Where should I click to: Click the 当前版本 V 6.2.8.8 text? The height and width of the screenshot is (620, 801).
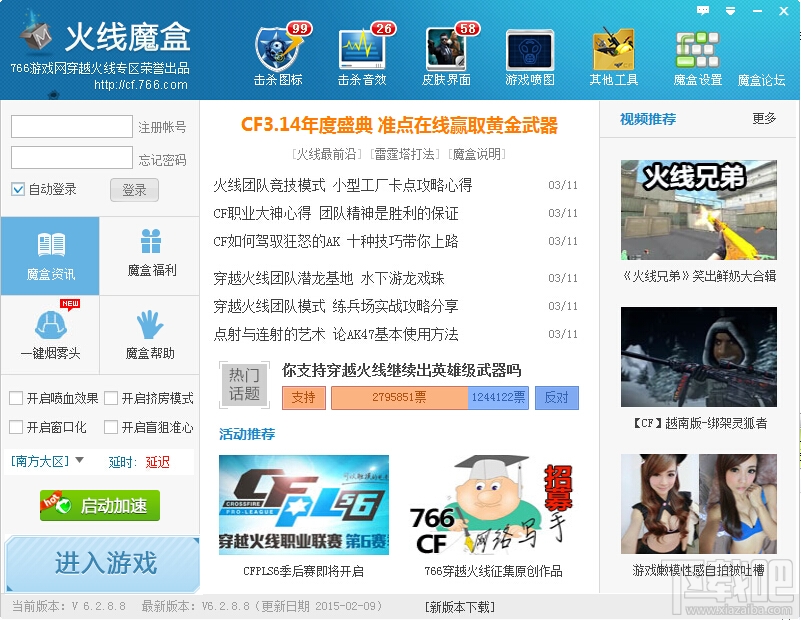(68, 607)
